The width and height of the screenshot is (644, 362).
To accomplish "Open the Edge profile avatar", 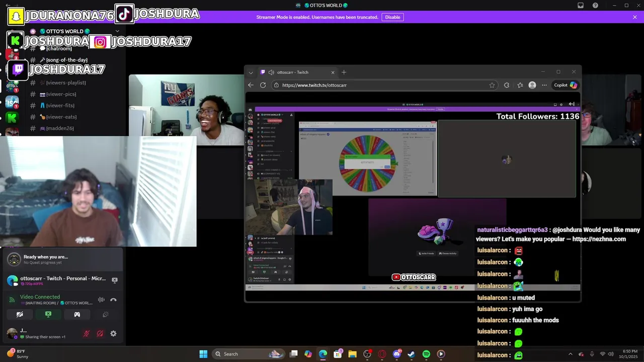I will (x=532, y=85).
